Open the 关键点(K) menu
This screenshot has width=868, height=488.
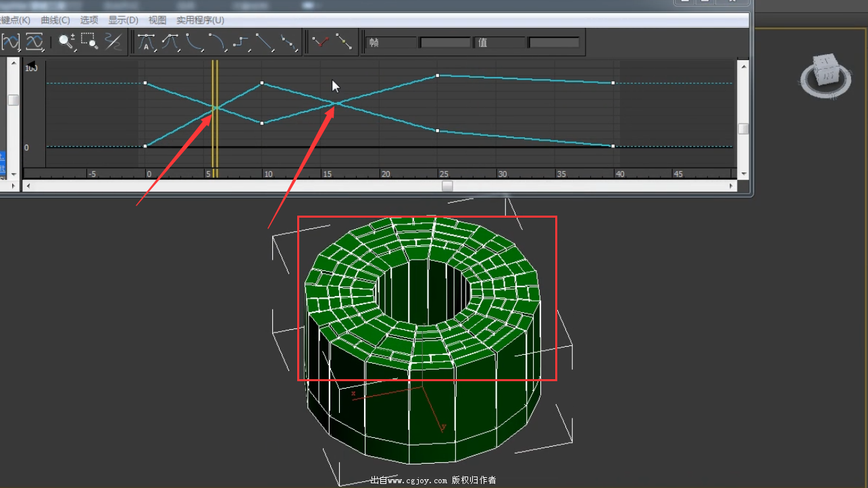pyautogui.click(x=16, y=20)
